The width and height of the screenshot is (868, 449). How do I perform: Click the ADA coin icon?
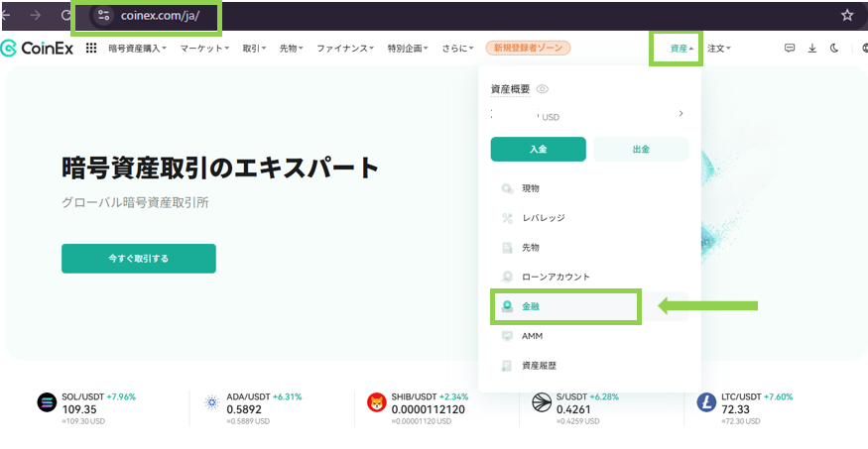pyautogui.click(x=211, y=402)
